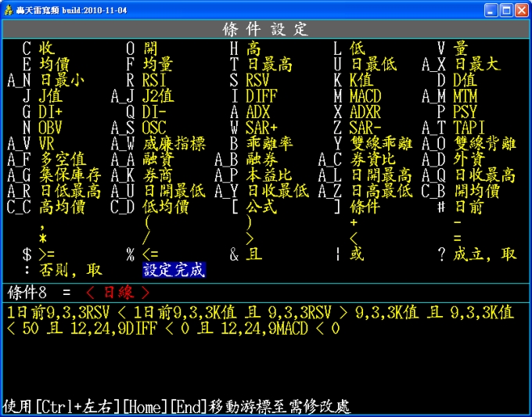Image resolution: width=532 pixels, height=417 pixels.
Task: Select the 開 (open price) item
Action: [150, 49]
